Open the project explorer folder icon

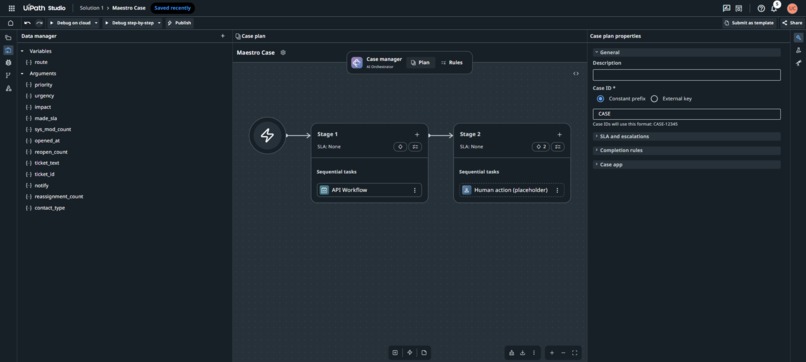point(8,38)
